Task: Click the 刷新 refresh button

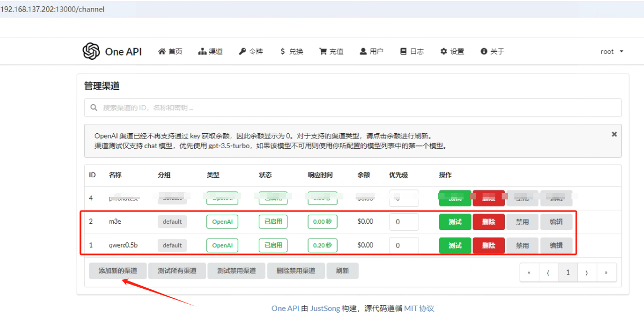Action: (342, 271)
